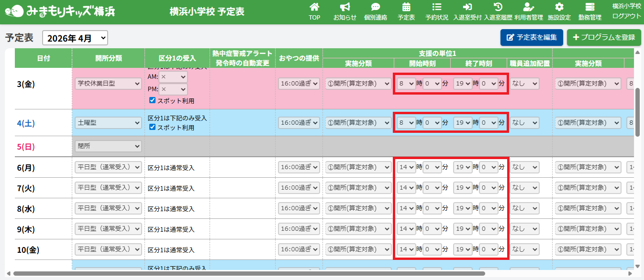Click the 予定表 calendar icon
The height and width of the screenshot is (280, 644).
406,7
